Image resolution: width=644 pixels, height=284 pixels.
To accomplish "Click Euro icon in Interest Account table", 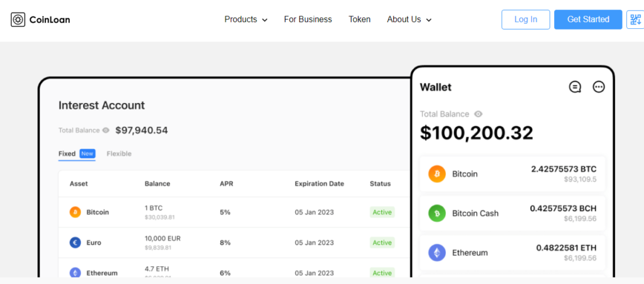I will 75,243.
